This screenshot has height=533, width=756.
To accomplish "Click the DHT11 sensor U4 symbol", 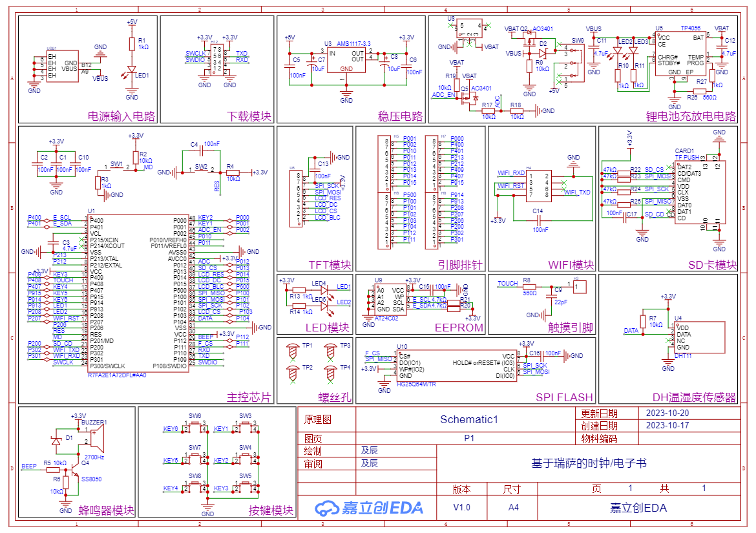I will click(x=700, y=337).
